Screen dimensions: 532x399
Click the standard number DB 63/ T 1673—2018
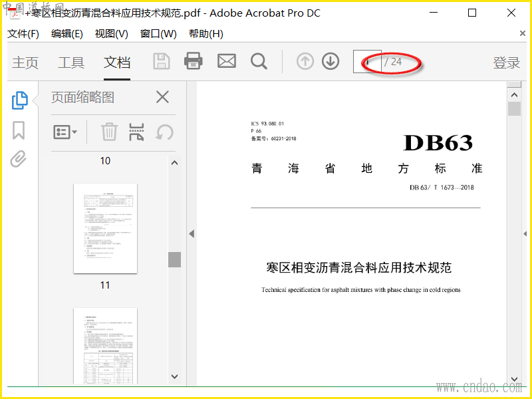point(442,188)
